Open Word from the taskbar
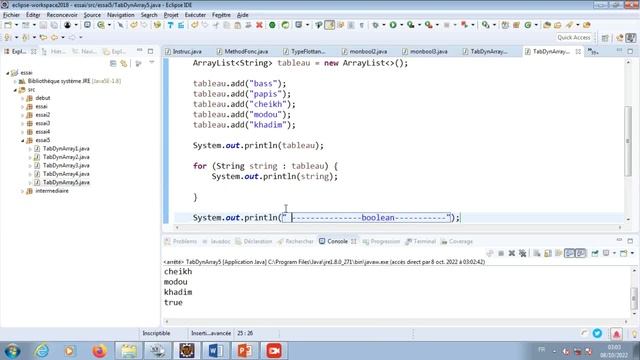This screenshot has height=360, width=640. tap(216, 351)
